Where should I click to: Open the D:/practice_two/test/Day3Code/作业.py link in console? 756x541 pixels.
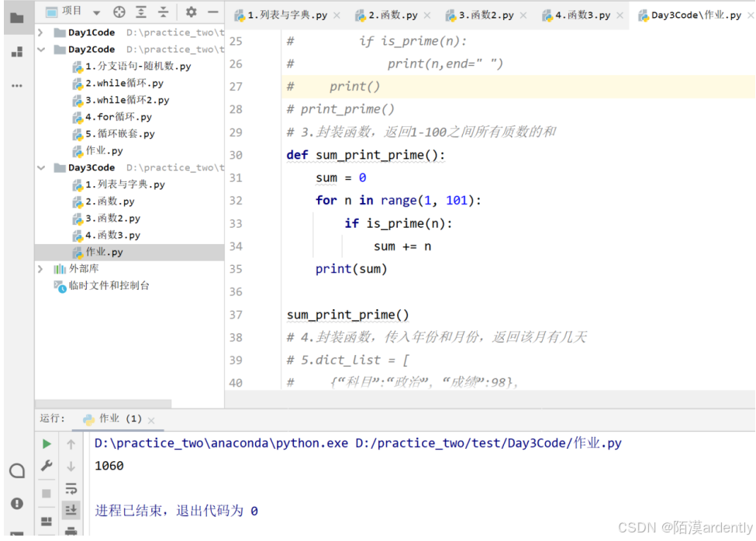pos(488,443)
